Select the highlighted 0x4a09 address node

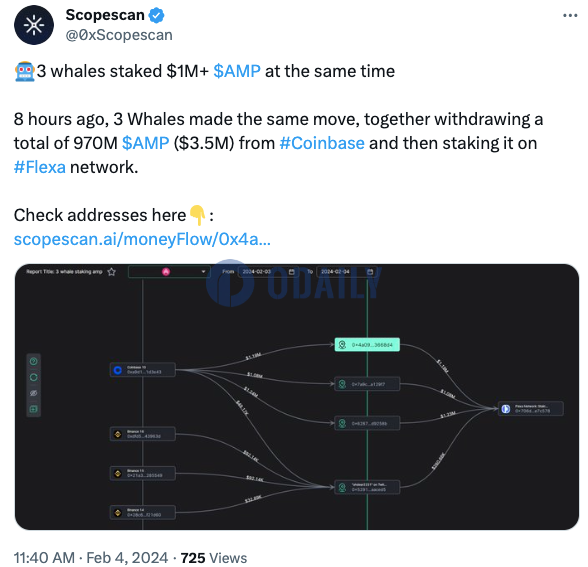[367, 345]
